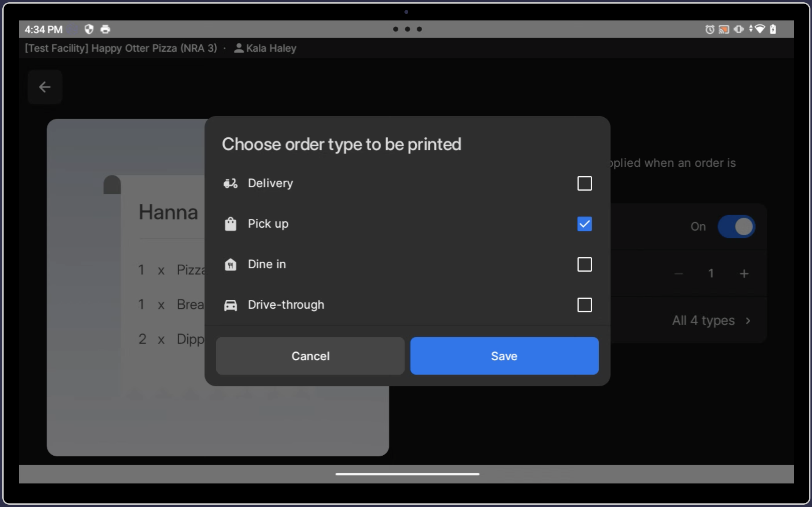Click the Delivery label text
Viewport: 812px width, 507px height.
(x=270, y=183)
